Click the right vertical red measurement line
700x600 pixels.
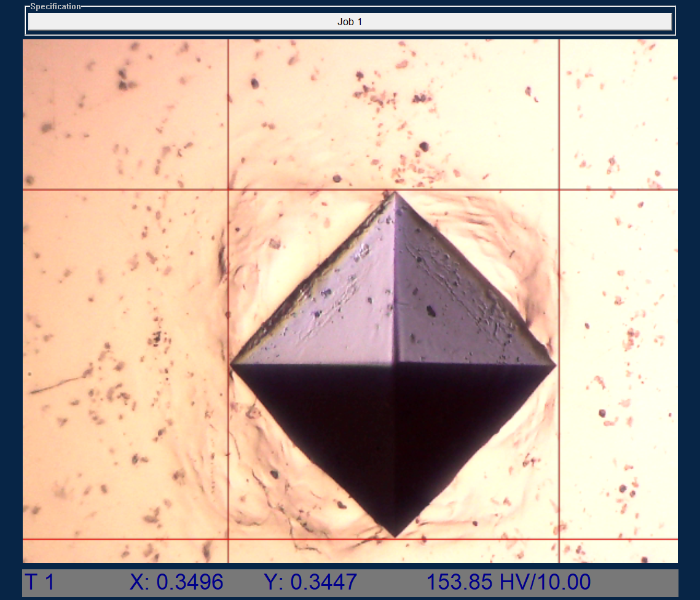(x=559, y=301)
